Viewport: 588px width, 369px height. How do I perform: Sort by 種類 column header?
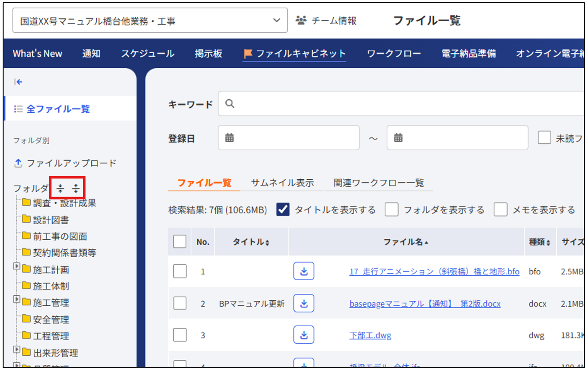[x=540, y=243]
